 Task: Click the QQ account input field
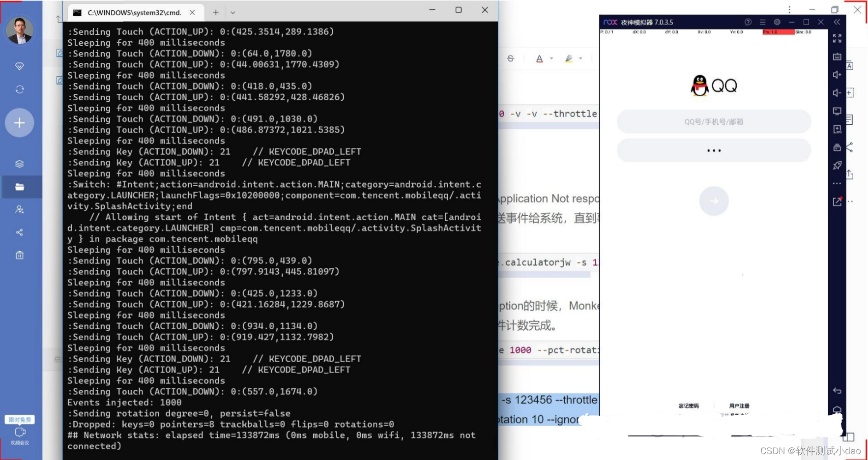click(714, 121)
